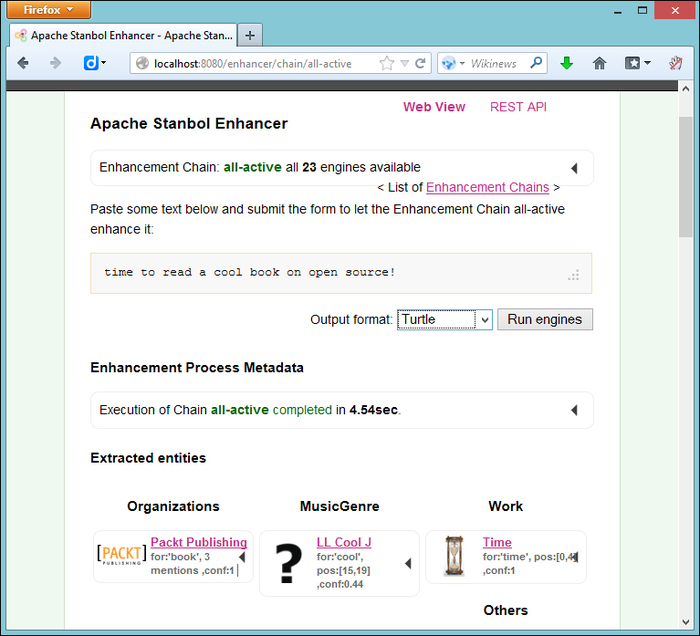Click the vertical scrollbar thumb
Viewport: 700px width, 636px height.
(686, 177)
